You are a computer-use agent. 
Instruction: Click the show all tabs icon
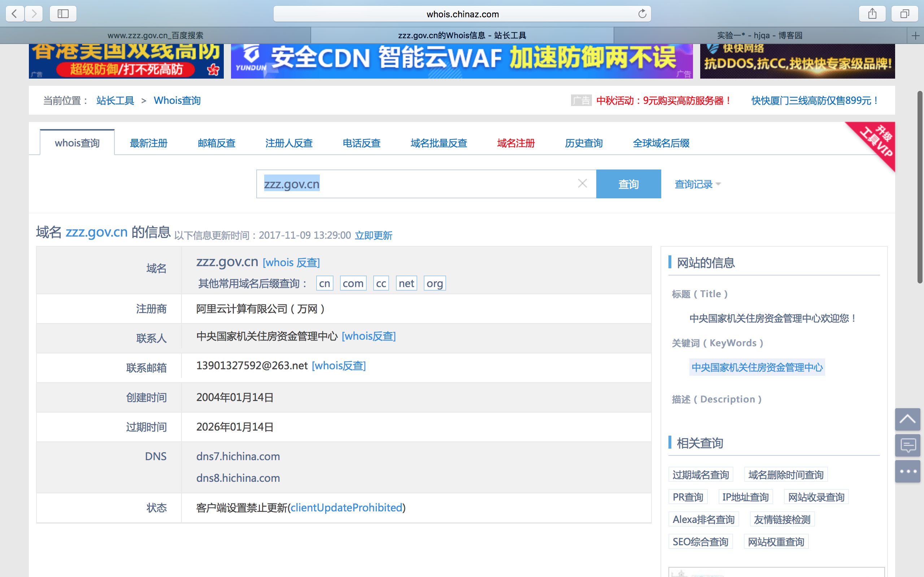tap(905, 14)
